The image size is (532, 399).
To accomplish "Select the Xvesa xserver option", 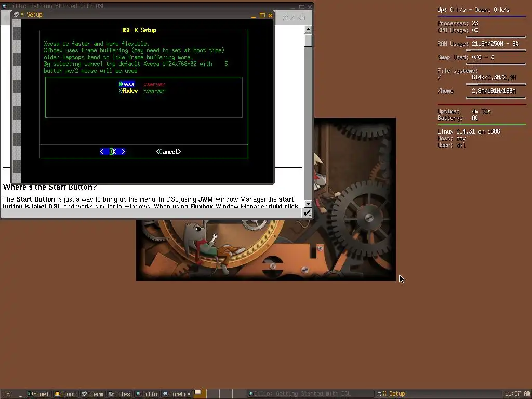I will [142, 84].
